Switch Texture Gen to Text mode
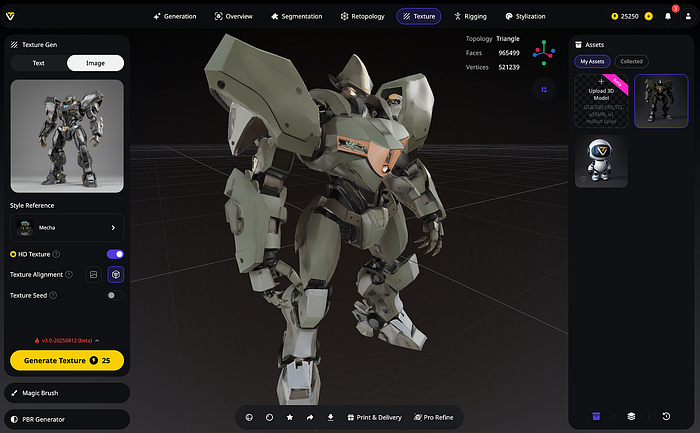This screenshot has width=700, height=433. pyautogui.click(x=38, y=63)
